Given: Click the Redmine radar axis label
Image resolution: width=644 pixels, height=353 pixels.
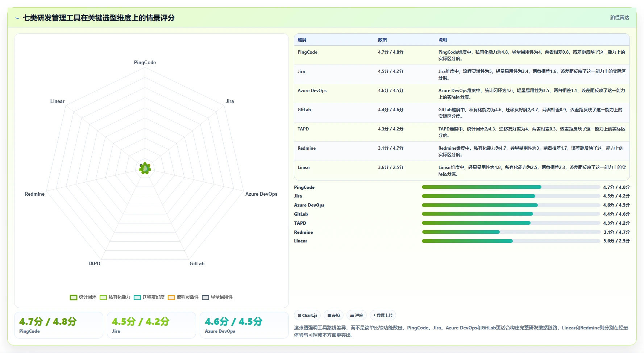Looking at the screenshot, I should point(34,194).
